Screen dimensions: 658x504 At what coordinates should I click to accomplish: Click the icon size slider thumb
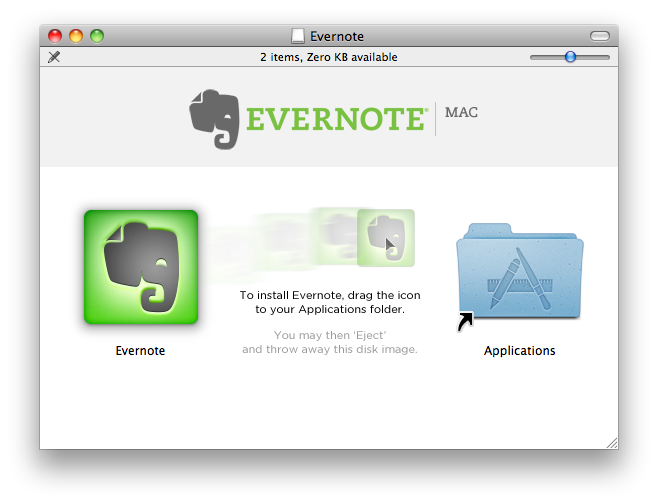[x=570, y=57]
